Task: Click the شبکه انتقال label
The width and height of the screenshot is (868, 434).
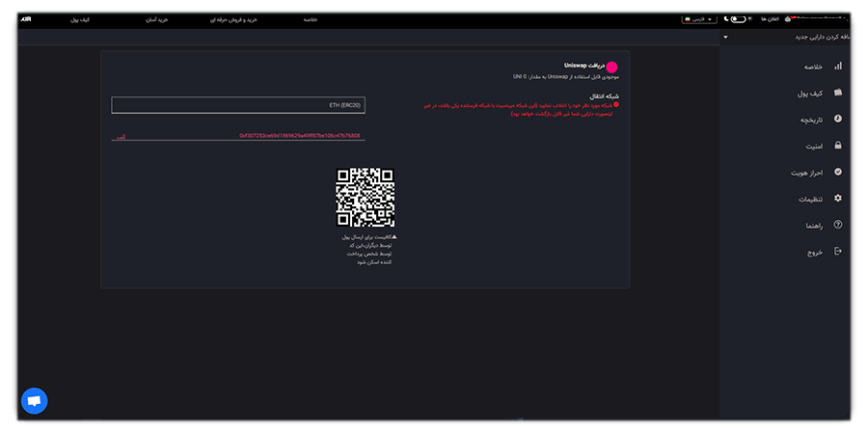Action: (604, 96)
